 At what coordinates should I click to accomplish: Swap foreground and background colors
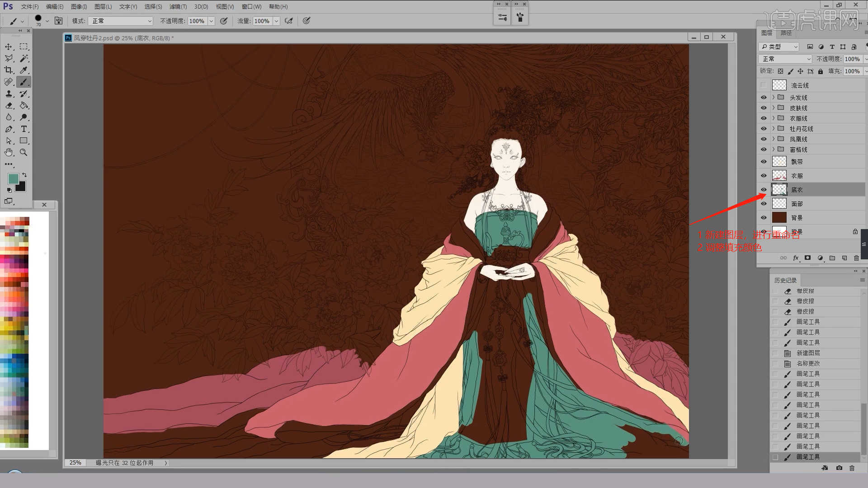click(x=24, y=175)
